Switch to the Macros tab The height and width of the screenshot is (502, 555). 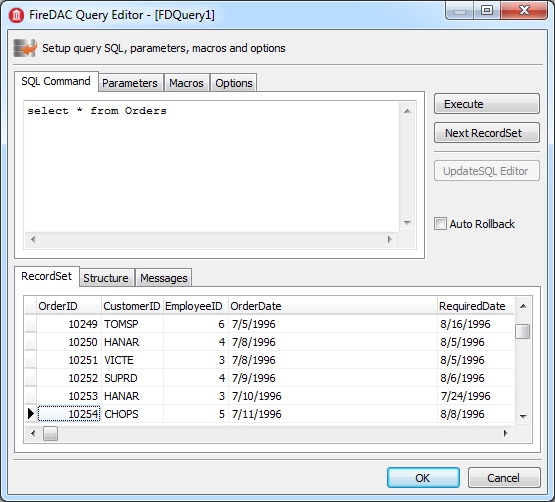tap(187, 83)
